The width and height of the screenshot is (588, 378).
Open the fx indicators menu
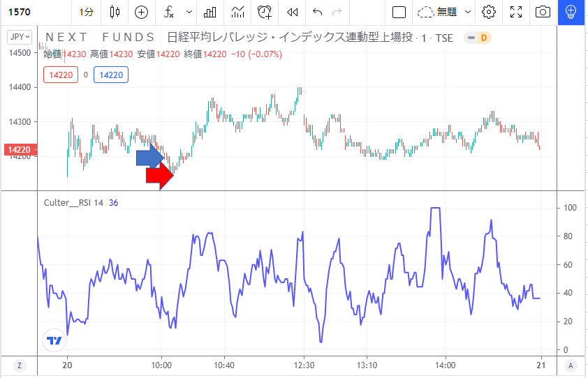[x=169, y=12]
